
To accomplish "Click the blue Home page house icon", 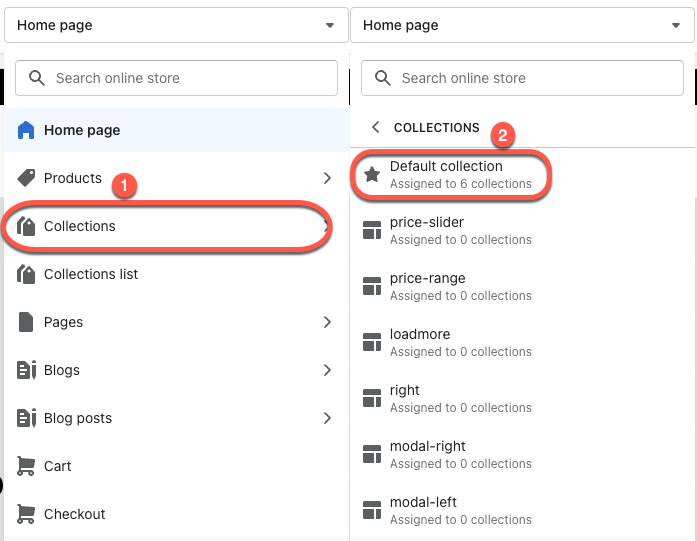I will pos(26,130).
